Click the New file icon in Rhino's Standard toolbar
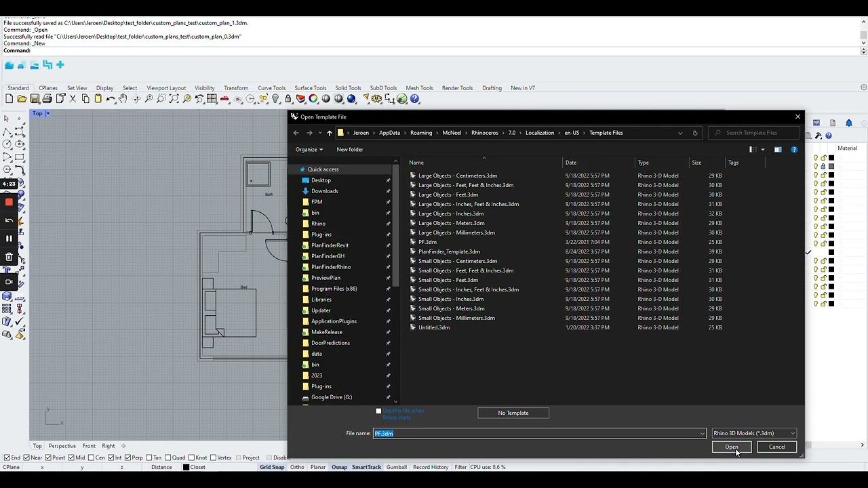The width and height of the screenshot is (868, 488). tap(9, 99)
